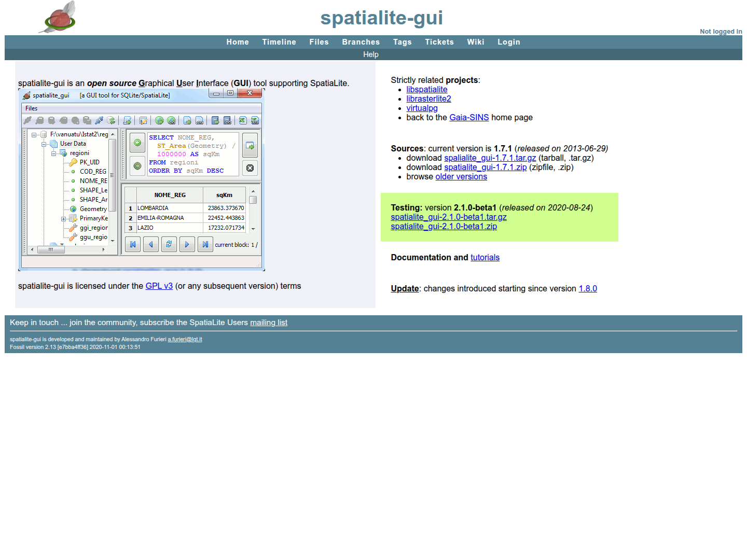Viewport: 747px width, 560px height.
Task: Click the last-block navigation button
Action: pyautogui.click(x=205, y=244)
